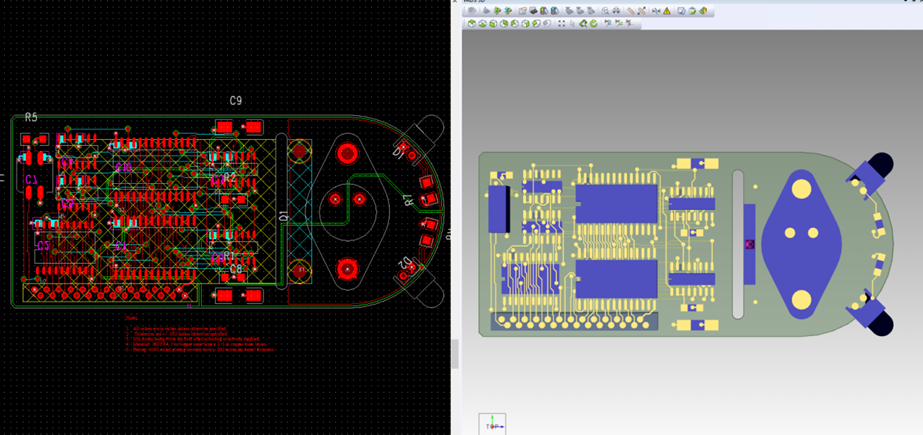Click the trash bin with green check icon
923x435 pixels.
click(693, 11)
